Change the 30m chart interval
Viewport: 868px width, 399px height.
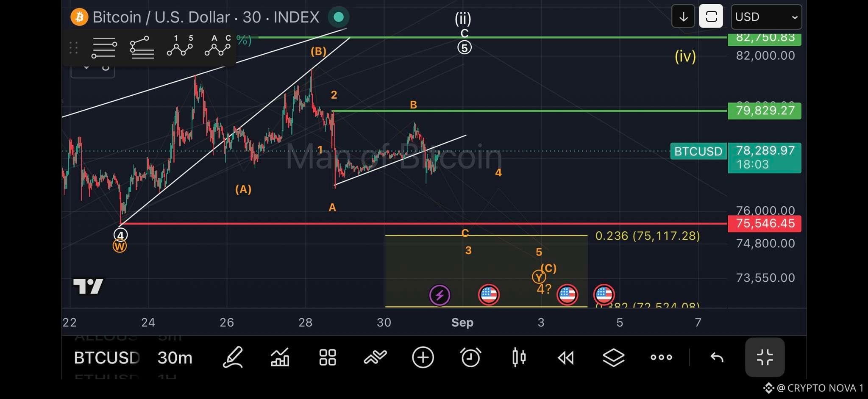(x=175, y=358)
